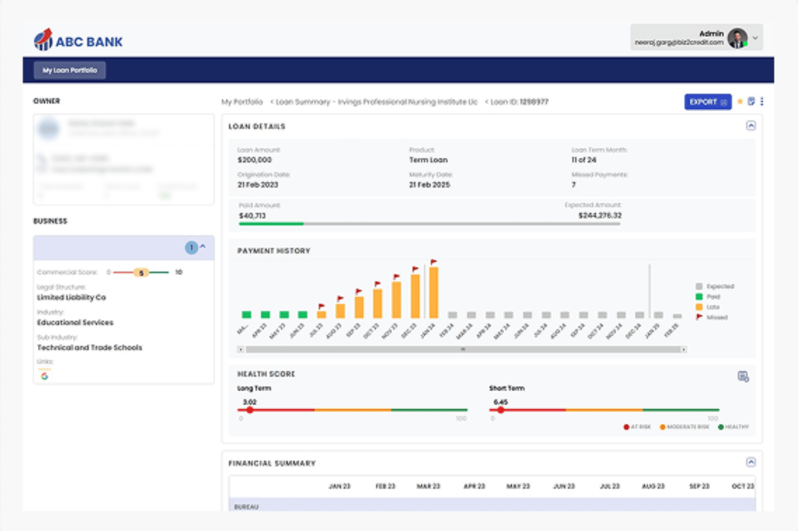Open the My Loan Portfolio tab
Viewport: 798px width, 532px height.
tap(70, 70)
